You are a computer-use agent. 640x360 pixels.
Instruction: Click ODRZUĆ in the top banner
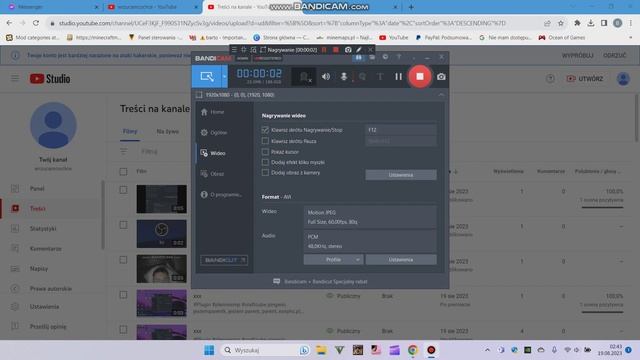[615, 55]
